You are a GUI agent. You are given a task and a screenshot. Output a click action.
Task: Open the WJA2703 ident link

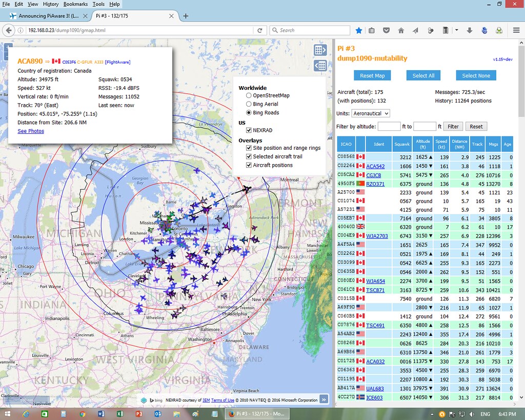point(377,236)
